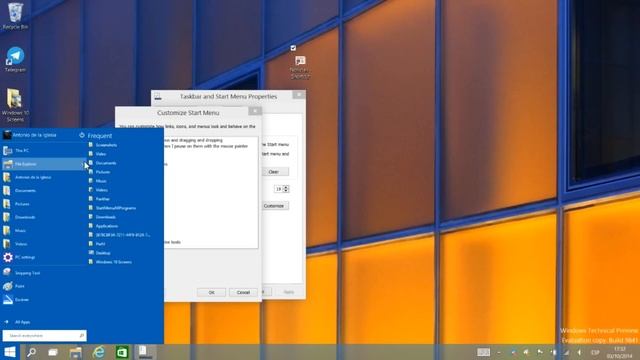
Task: Click Clear in Taskbar and Start Menu Properties
Action: [273, 172]
